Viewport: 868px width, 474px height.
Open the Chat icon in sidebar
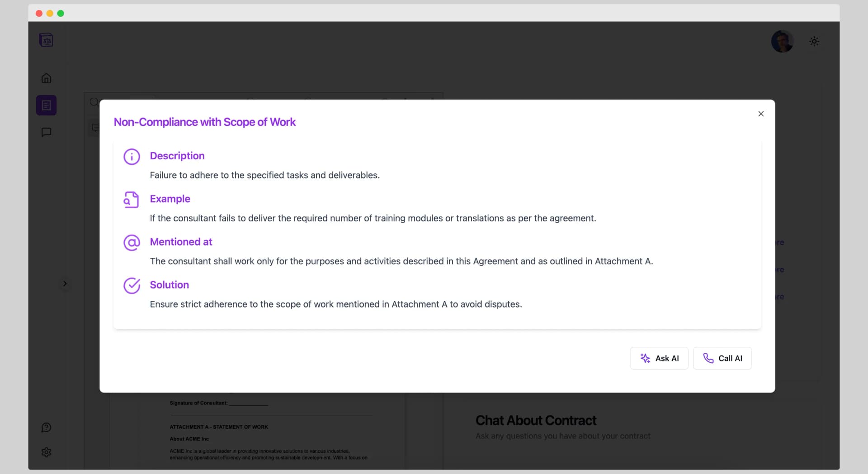point(46,132)
